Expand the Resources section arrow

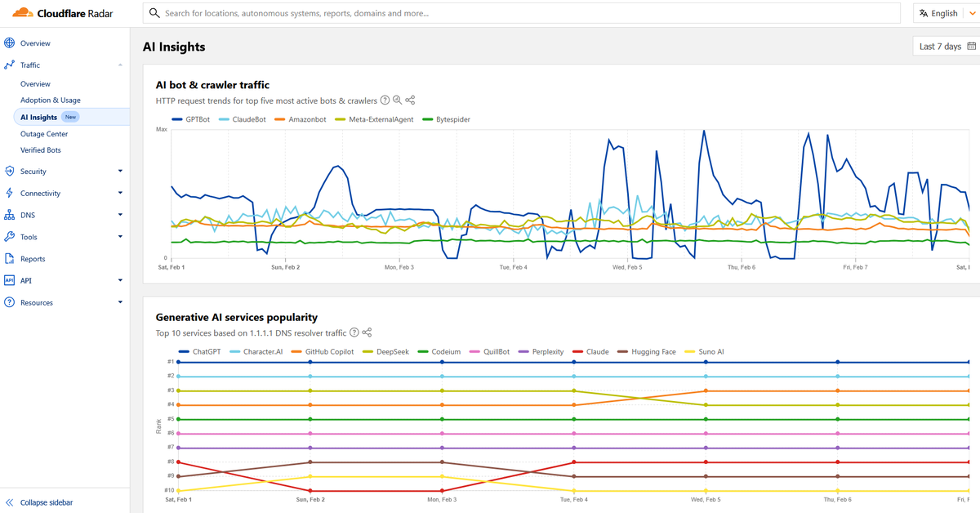(120, 302)
